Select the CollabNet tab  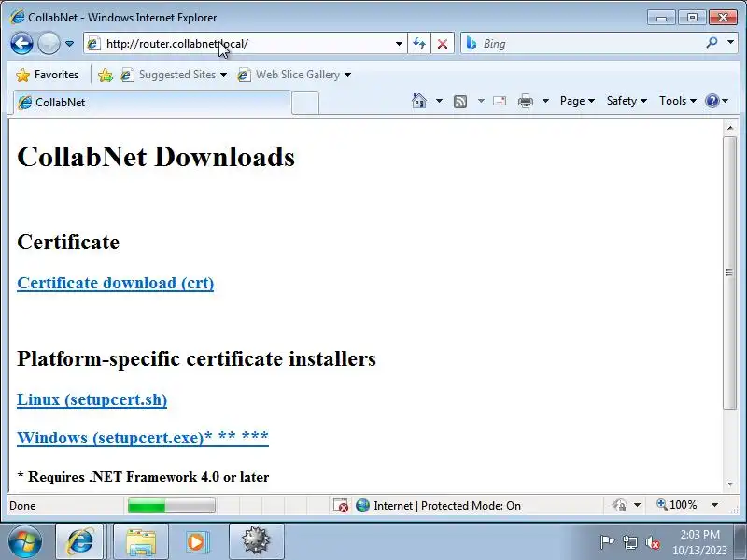152,103
